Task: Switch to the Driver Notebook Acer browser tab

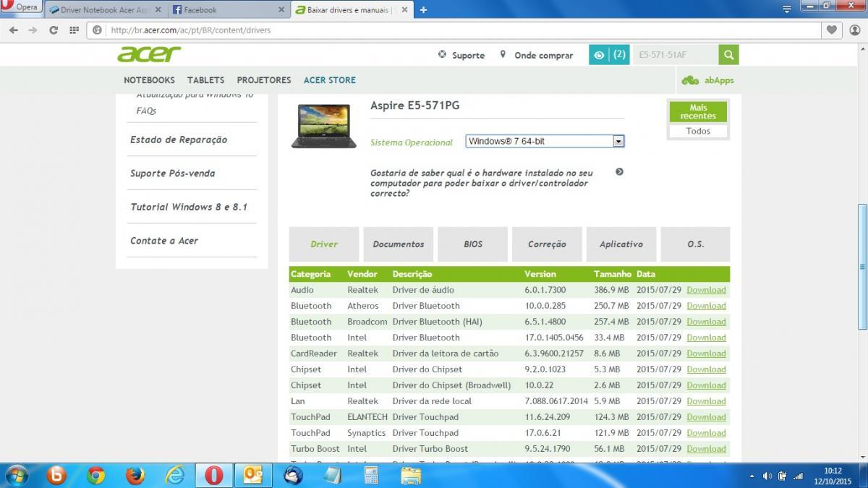Action: (x=106, y=10)
